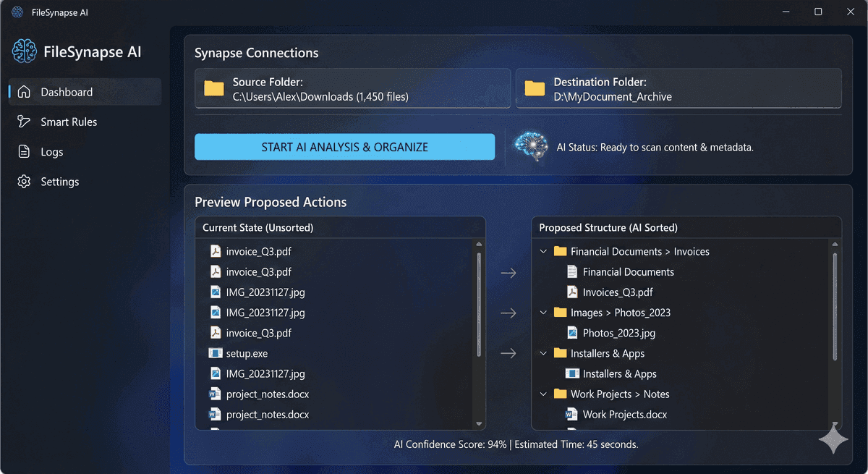This screenshot has width=868, height=474.
Task: Click the Destination Folder icon
Action: pos(535,88)
